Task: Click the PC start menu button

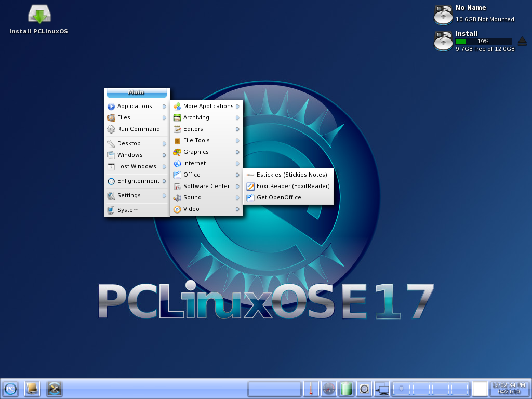Action: [x=10, y=389]
